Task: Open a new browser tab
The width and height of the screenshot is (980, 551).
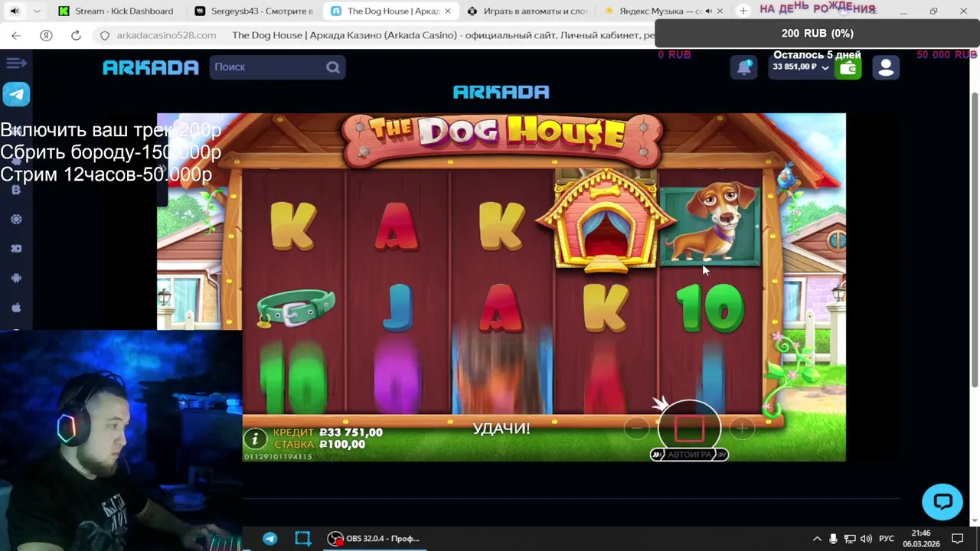Action: pos(743,11)
